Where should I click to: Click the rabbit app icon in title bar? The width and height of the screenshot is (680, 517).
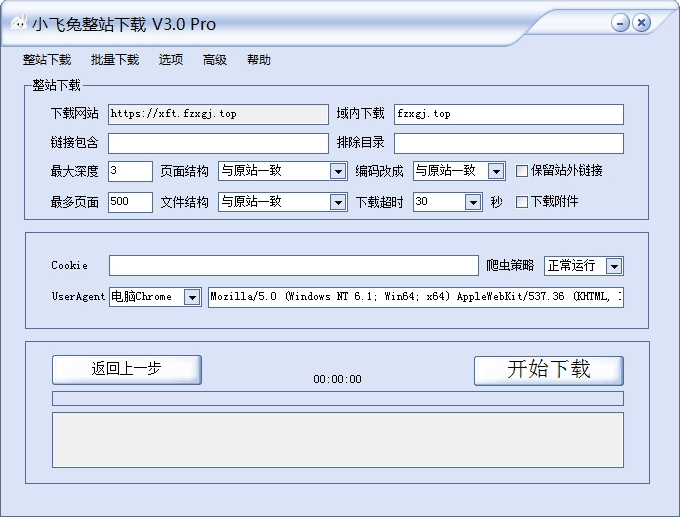pos(19,23)
